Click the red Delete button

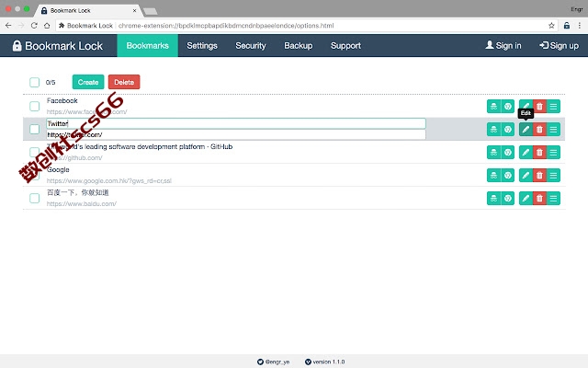pyautogui.click(x=124, y=82)
